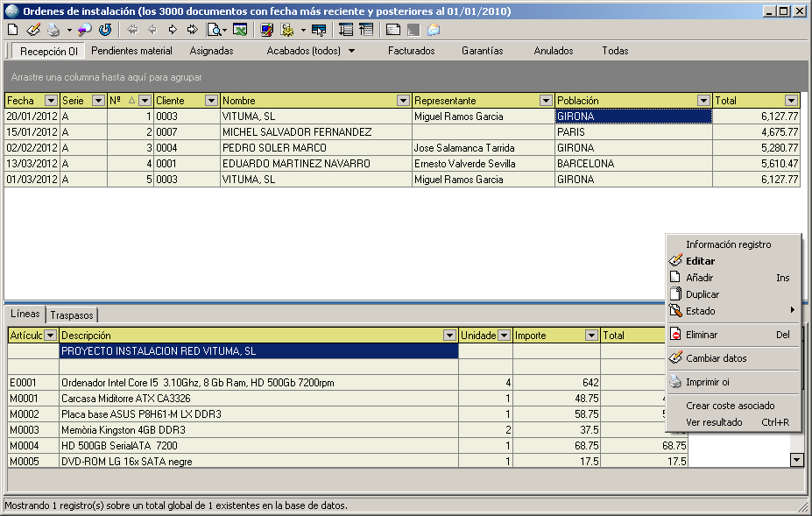Expand the Acabados (todos) dropdown arrow
The height and width of the screenshot is (516, 812).
pos(351,51)
